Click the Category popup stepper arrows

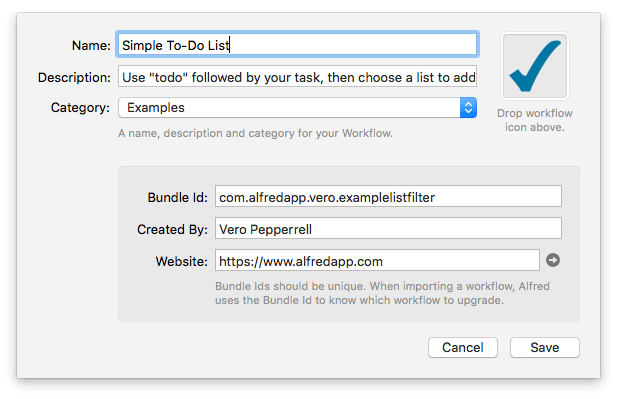pos(468,107)
